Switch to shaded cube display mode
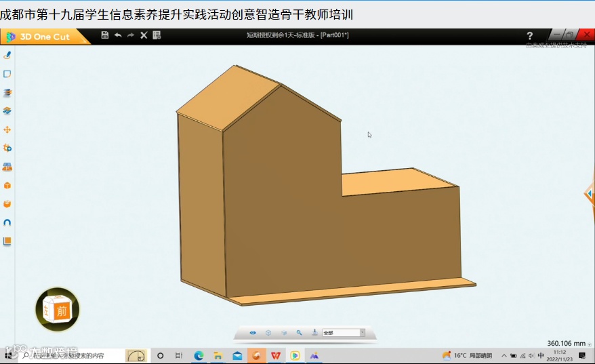This screenshot has height=364, width=595. coord(284,333)
